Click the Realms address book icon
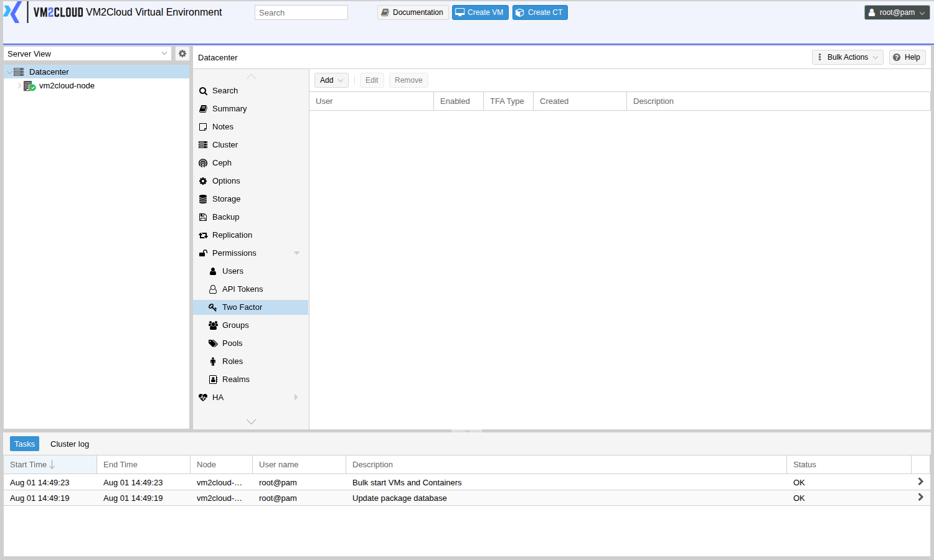934x560 pixels. click(x=213, y=380)
